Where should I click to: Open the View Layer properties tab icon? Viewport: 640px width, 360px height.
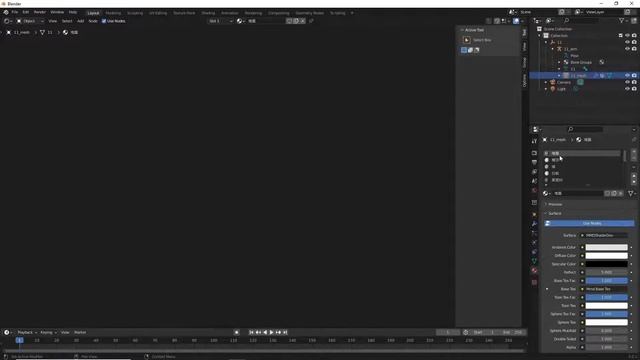[534, 172]
